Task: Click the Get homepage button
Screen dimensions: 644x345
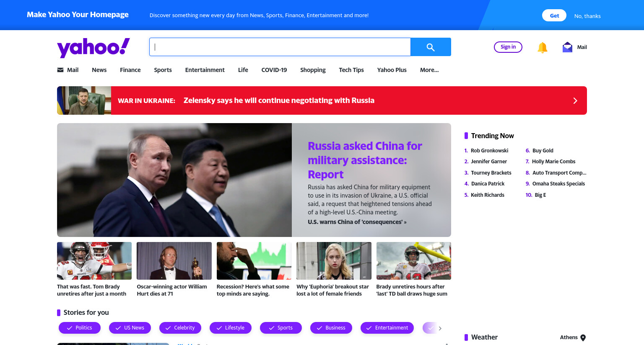Action: coord(554,15)
